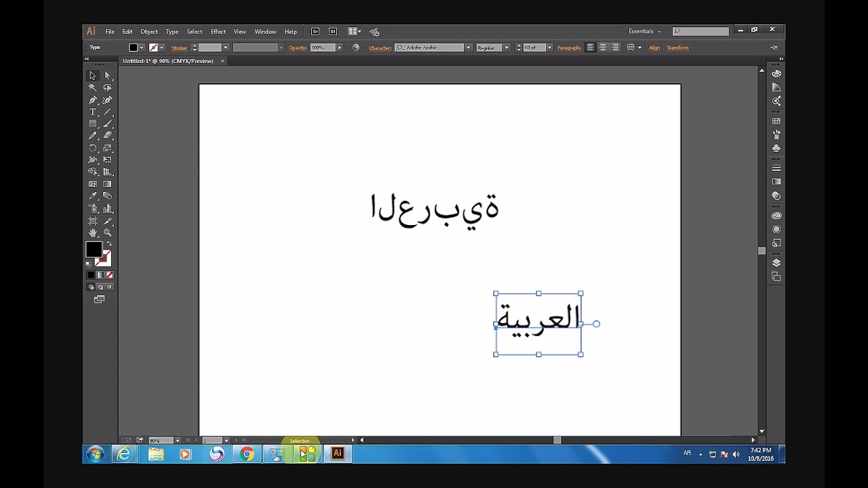The height and width of the screenshot is (488, 868).
Task: Select the Gradient tool
Action: point(107,184)
